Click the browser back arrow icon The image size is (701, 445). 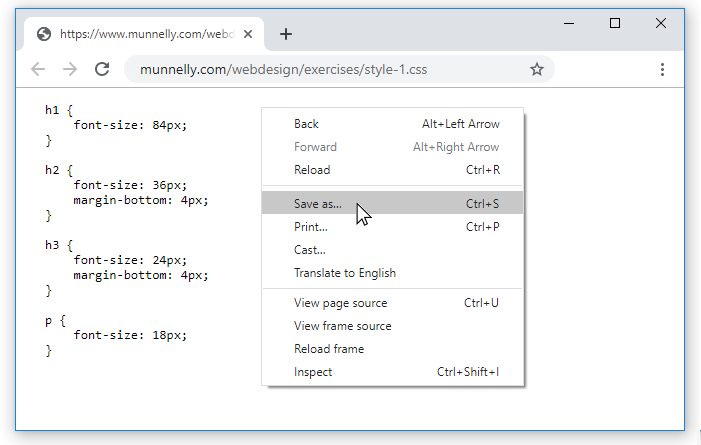38,69
